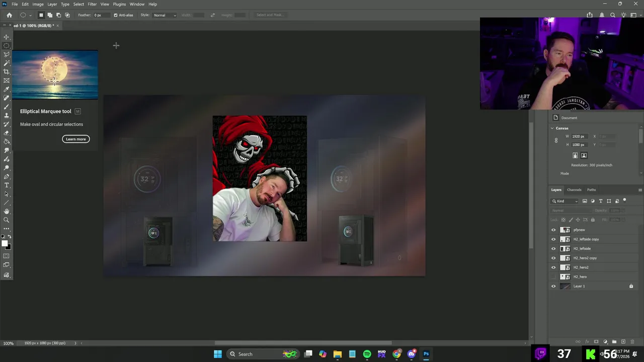Open the Image menu
The height and width of the screenshot is (362, 644).
38,4
